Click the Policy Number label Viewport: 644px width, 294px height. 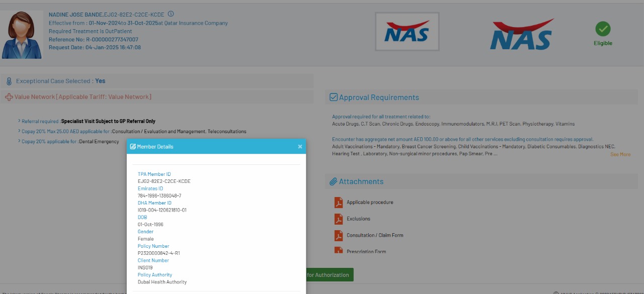coord(153,246)
